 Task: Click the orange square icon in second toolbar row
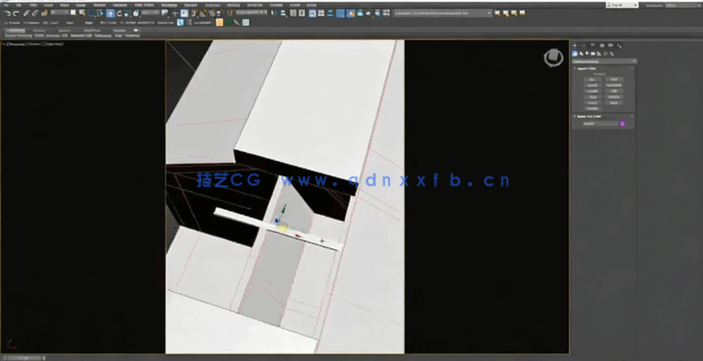click(220, 22)
